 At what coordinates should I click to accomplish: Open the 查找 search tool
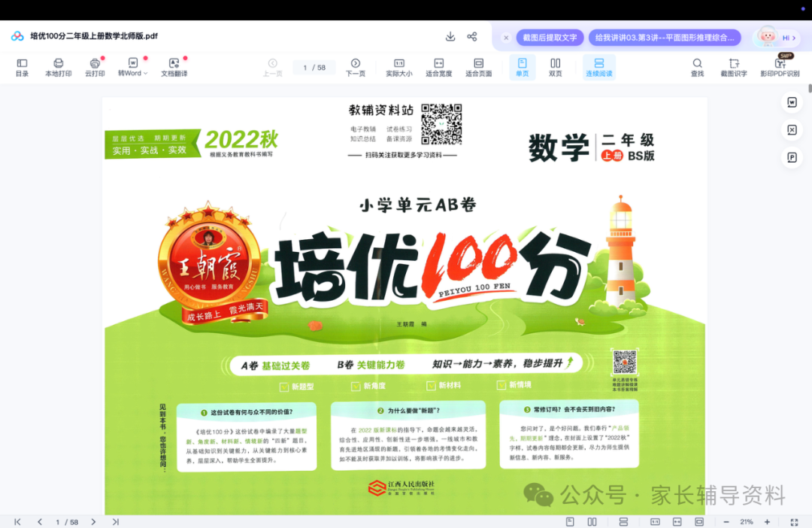pyautogui.click(x=697, y=68)
